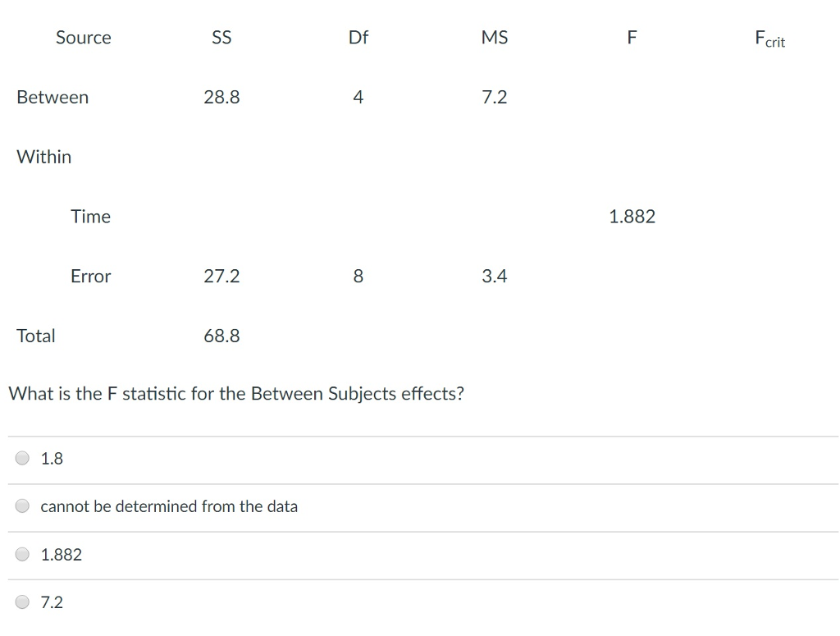Click the 'MS' column header
Viewport: 840px width, 636px height.
click(x=495, y=37)
